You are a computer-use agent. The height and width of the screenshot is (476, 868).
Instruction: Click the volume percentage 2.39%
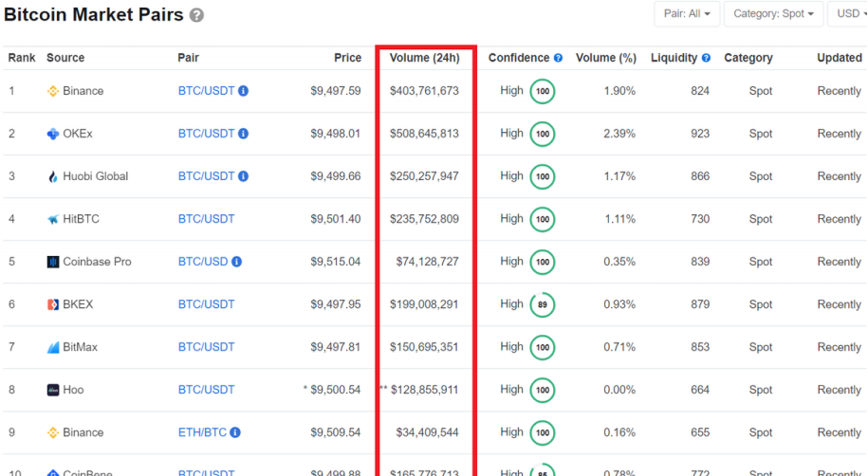(619, 134)
